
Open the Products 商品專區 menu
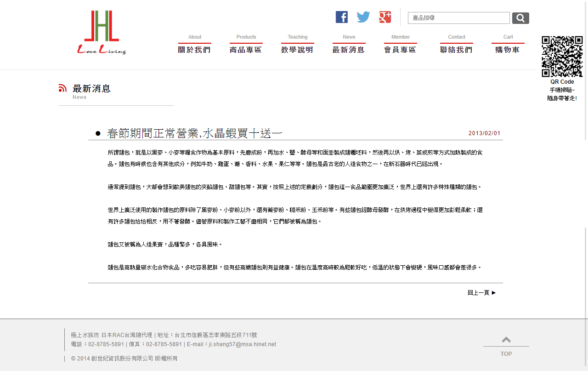click(x=246, y=44)
